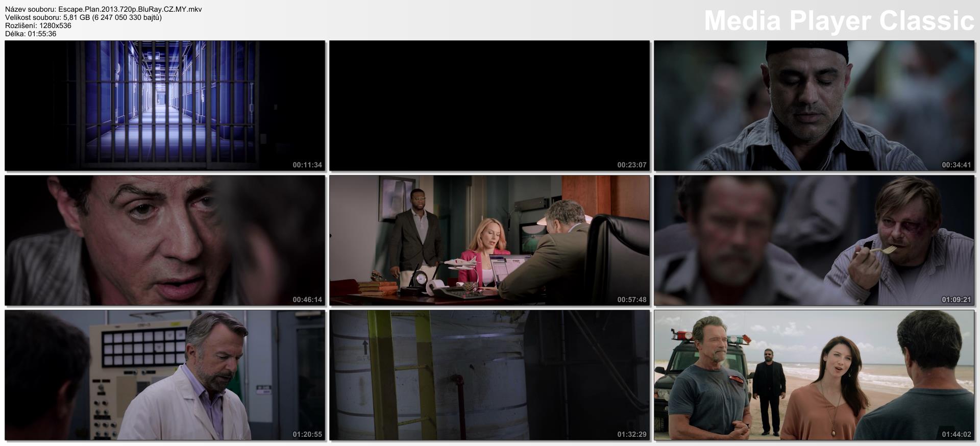The width and height of the screenshot is (980, 446).
Task: Click the Escape.Plan.2013 file name text
Action: coord(103,9)
